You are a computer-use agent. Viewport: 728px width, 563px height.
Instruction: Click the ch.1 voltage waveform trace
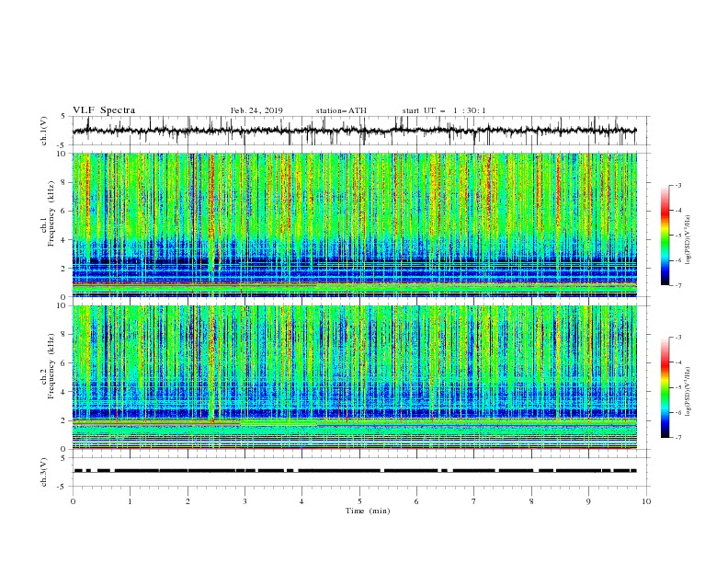tap(354, 131)
